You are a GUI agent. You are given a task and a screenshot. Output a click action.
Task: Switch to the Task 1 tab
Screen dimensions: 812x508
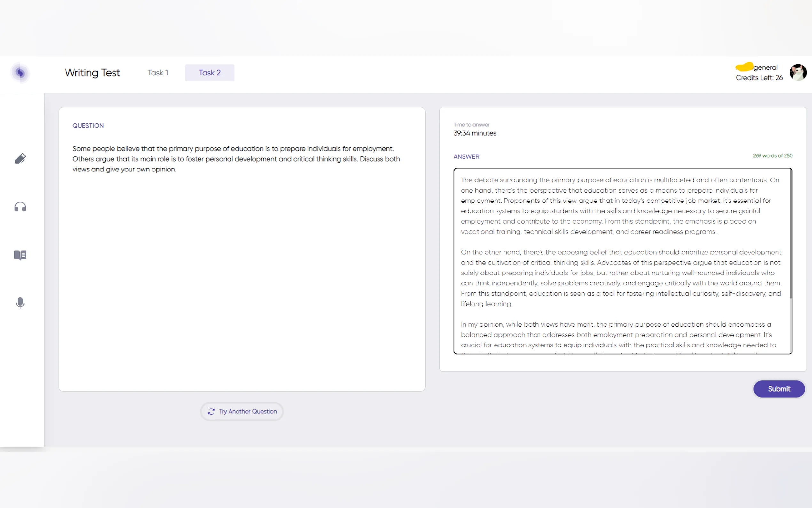pos(158,73)
